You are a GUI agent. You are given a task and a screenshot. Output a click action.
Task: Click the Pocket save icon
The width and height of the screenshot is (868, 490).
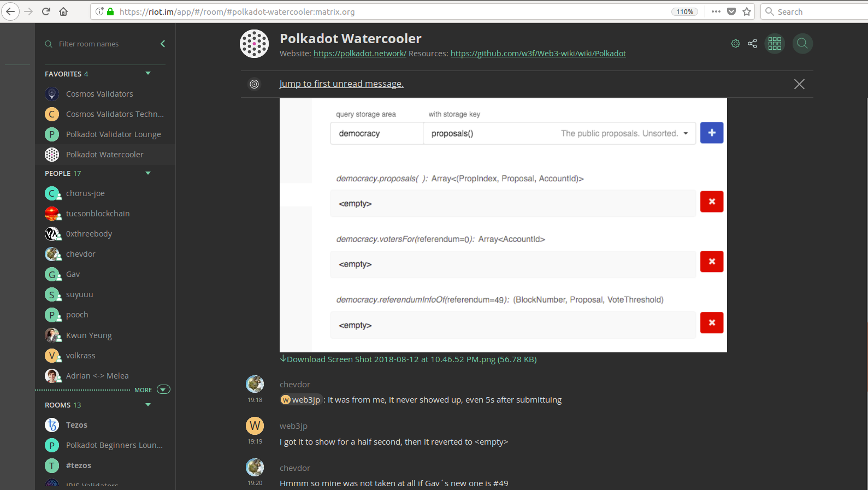(731, 11)
